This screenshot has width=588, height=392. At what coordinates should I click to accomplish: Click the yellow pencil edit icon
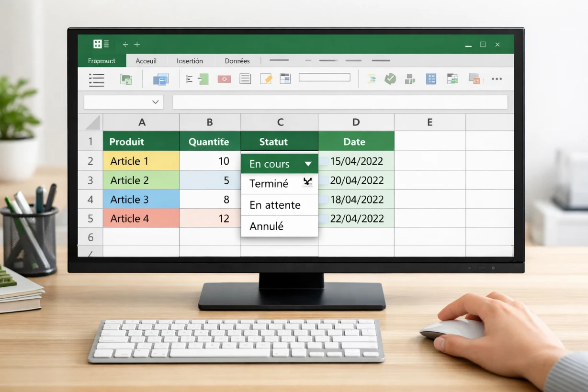pos(267,78)
